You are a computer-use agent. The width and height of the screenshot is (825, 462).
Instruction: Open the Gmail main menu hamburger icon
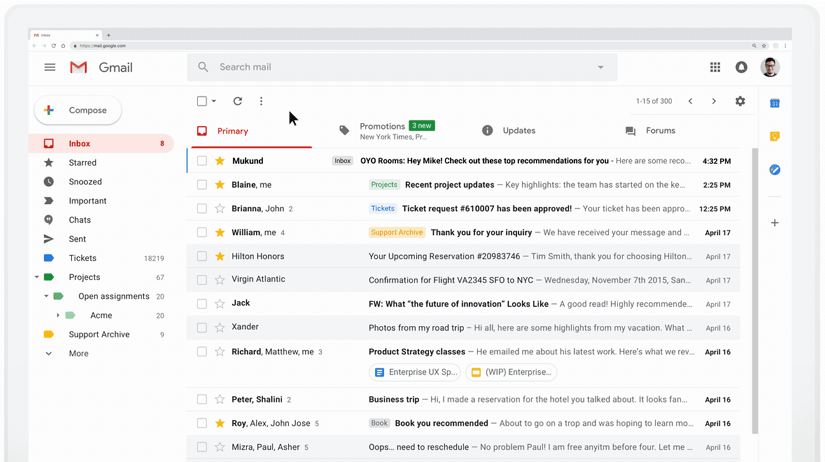point(49,67)
